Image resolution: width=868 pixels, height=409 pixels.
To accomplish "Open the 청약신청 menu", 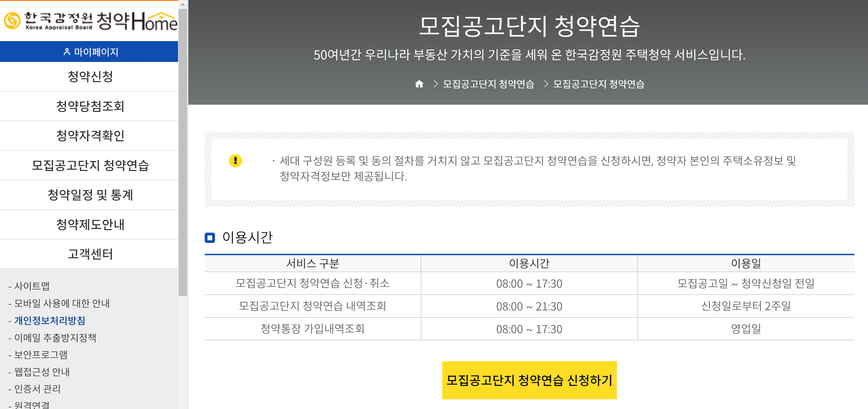I will pyautogui.click(x=90, y=77).
